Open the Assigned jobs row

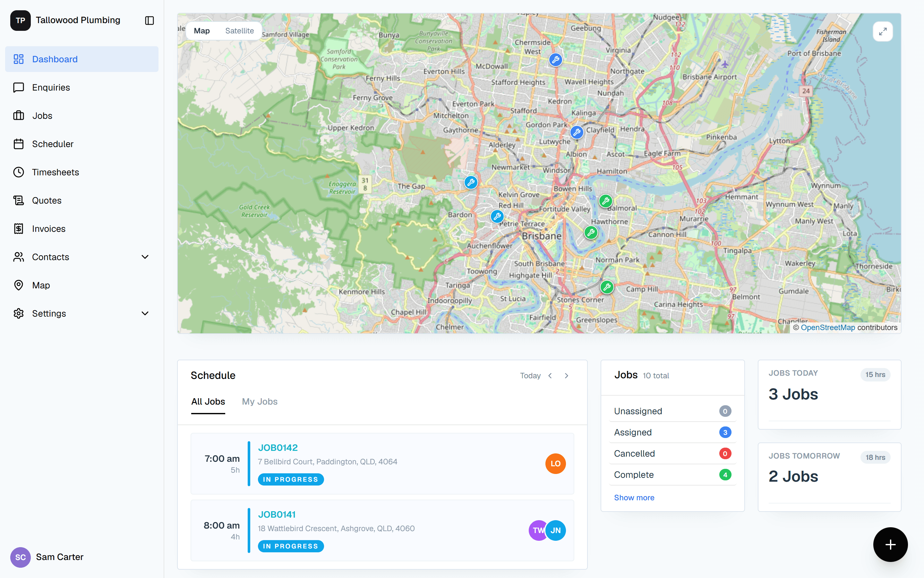pos(672,432)
